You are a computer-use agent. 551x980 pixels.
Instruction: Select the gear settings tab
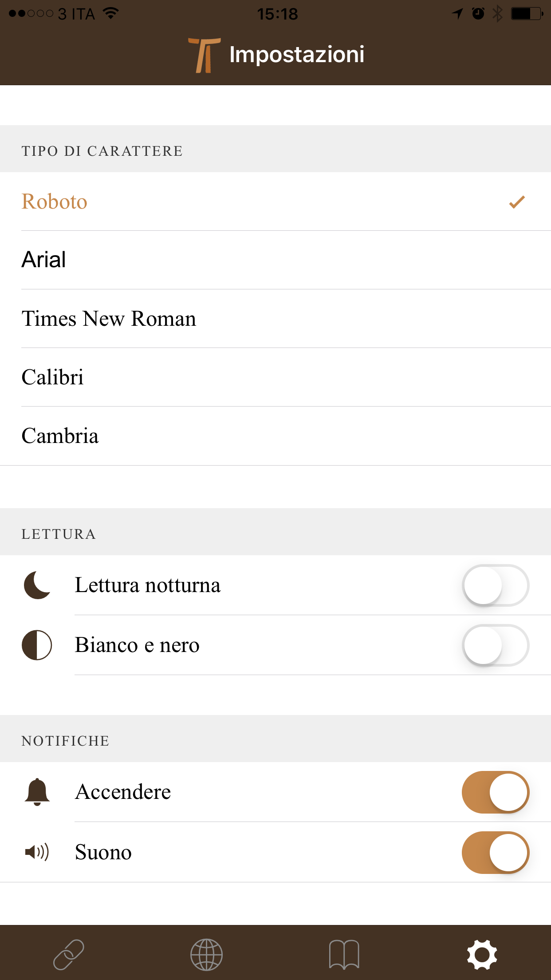click(482, 954)
